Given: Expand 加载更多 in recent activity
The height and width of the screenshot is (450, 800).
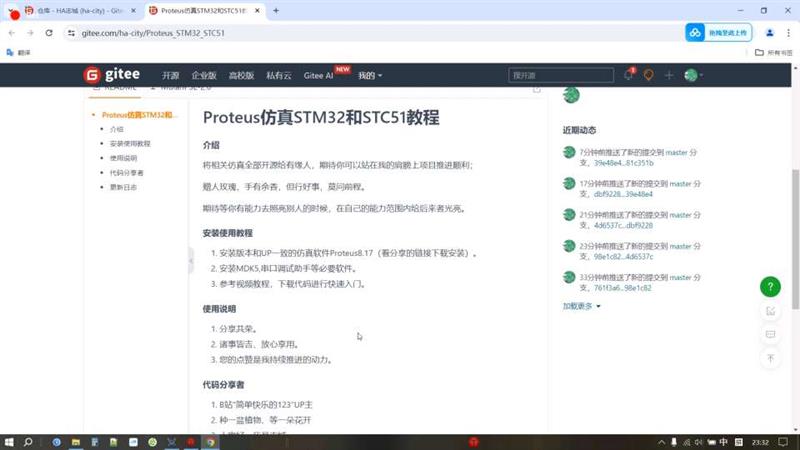Looking at the screenshot, I should coord(582,306).
